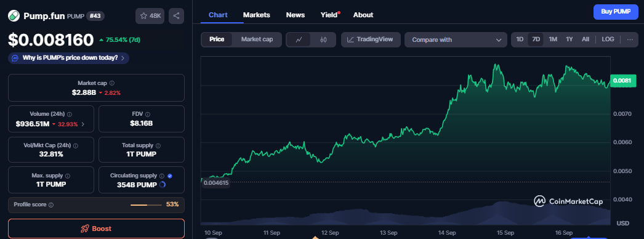Click the $2.88B market cap value

point(84,93)
